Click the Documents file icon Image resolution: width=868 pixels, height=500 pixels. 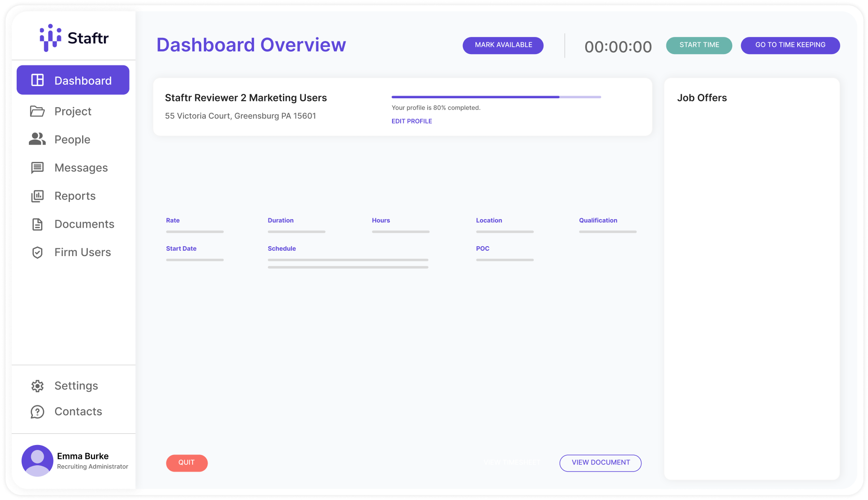pyautogui.click(x=37, y=224)
